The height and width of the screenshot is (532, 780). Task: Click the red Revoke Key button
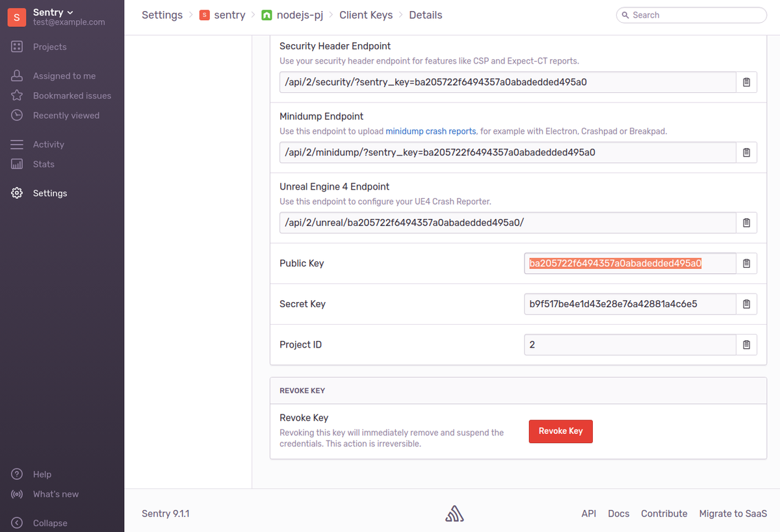[x=561, y=431]
